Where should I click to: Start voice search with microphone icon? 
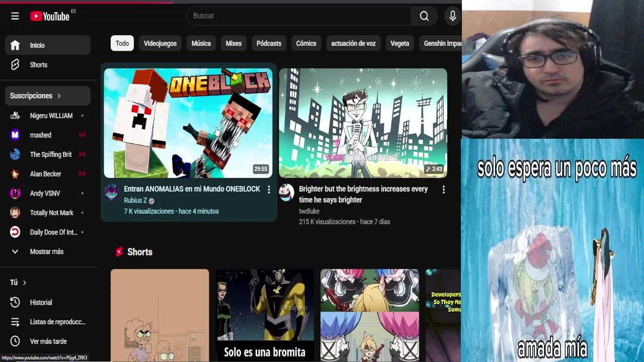(x=453, y=16)
